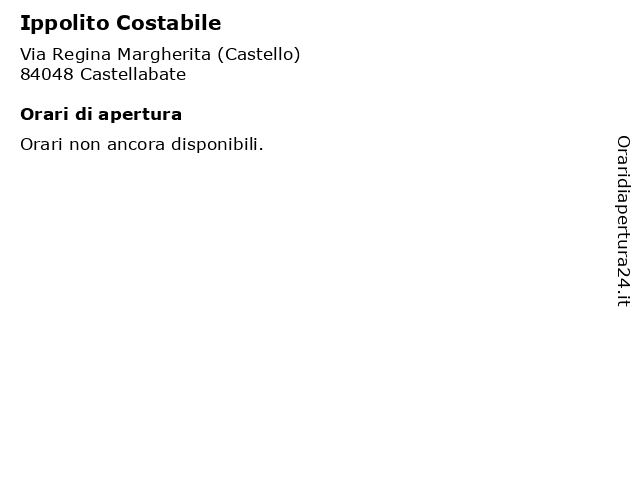Click the word Costabile in the title
640x480 pixels.
click(169, 23)
